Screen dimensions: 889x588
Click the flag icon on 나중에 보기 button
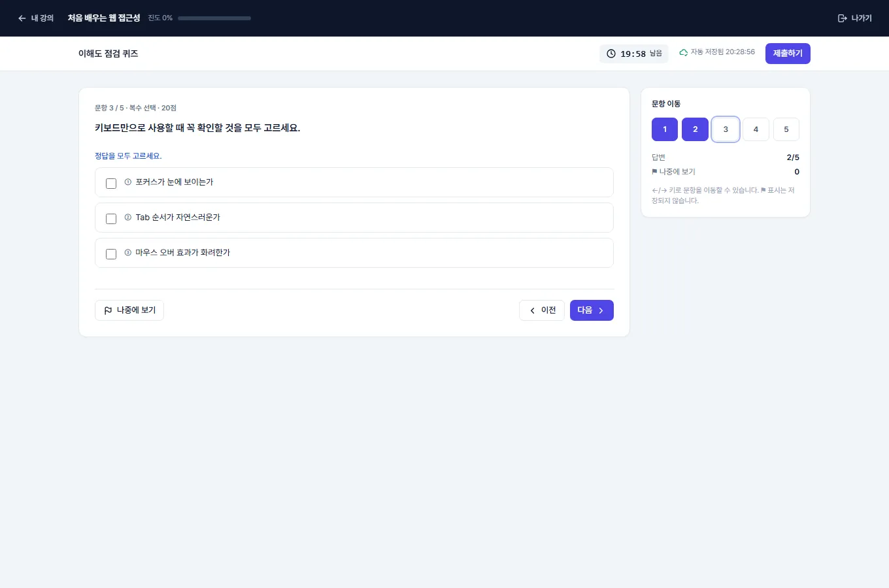click(109, 310)
